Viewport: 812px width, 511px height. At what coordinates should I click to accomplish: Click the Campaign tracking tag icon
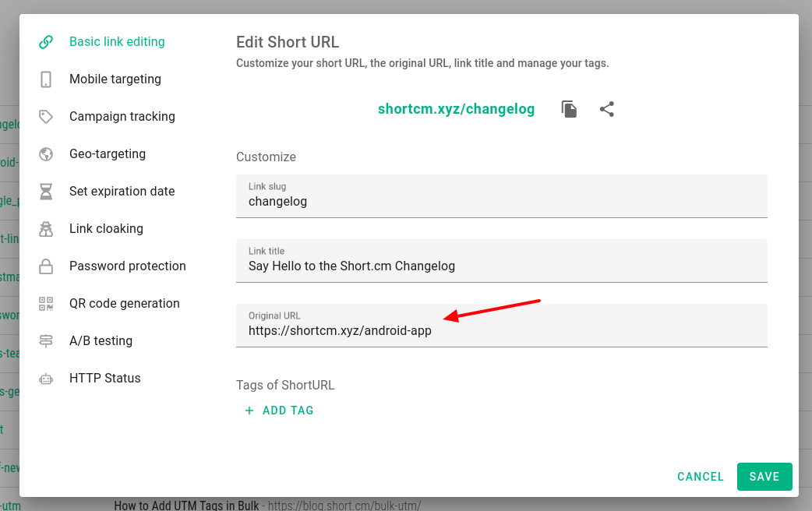(x=46, y=117)
